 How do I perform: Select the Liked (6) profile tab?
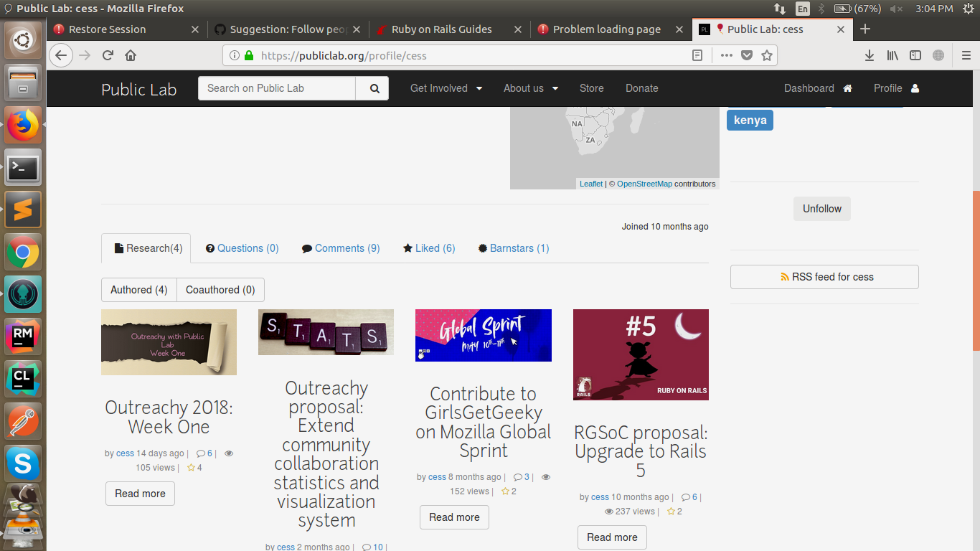[x=429, y=248]
